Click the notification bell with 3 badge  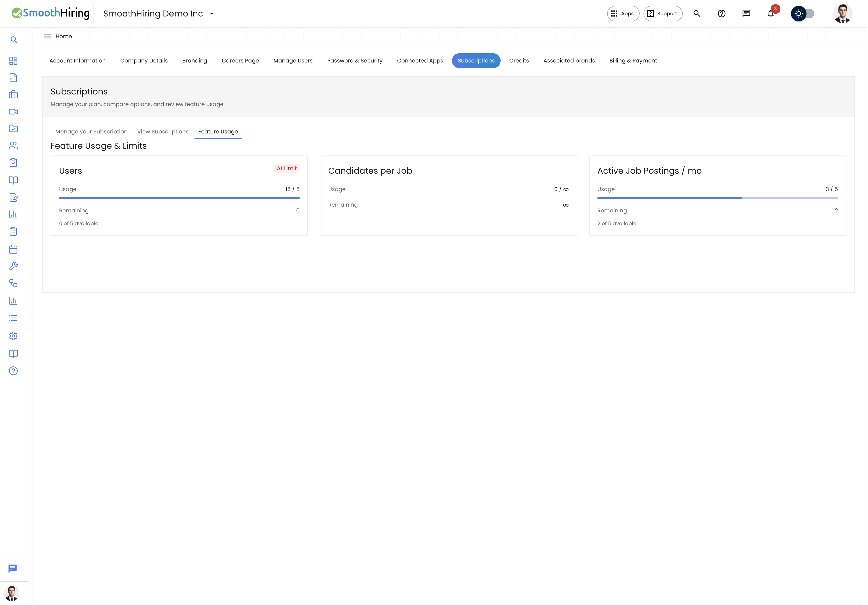click(x=771, y=14)
